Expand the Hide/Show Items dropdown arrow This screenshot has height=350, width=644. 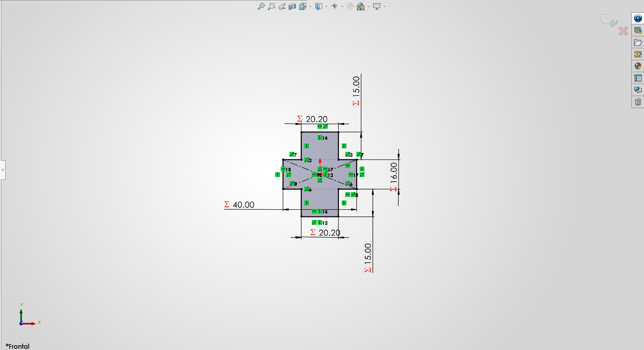click(x=342, y=6)
